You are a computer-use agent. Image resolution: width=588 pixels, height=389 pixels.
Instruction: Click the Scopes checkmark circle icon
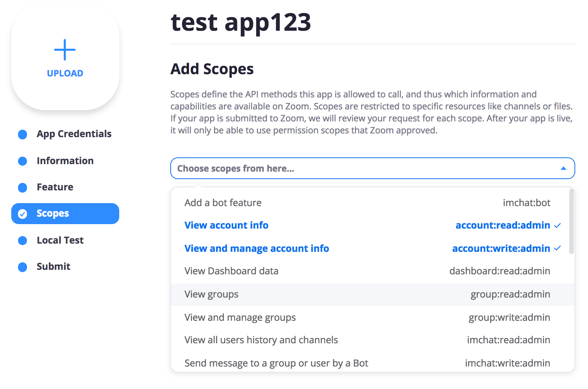point(22,214)
